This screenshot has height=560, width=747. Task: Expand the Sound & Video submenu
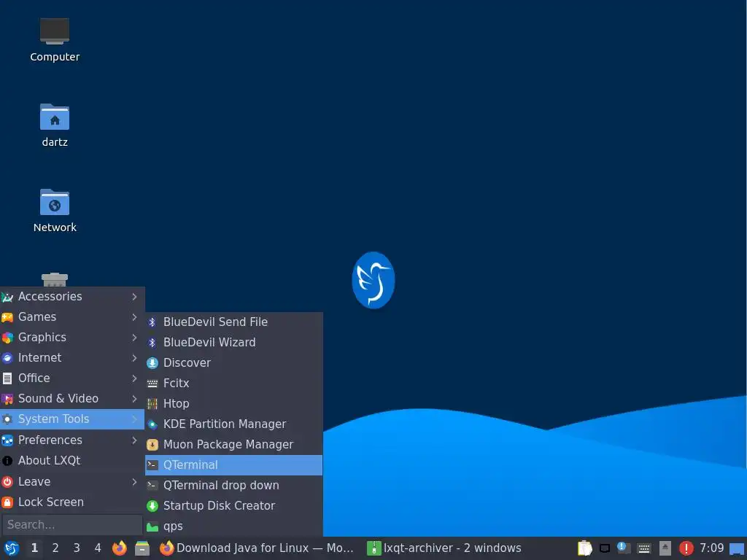tap(72, 399)
